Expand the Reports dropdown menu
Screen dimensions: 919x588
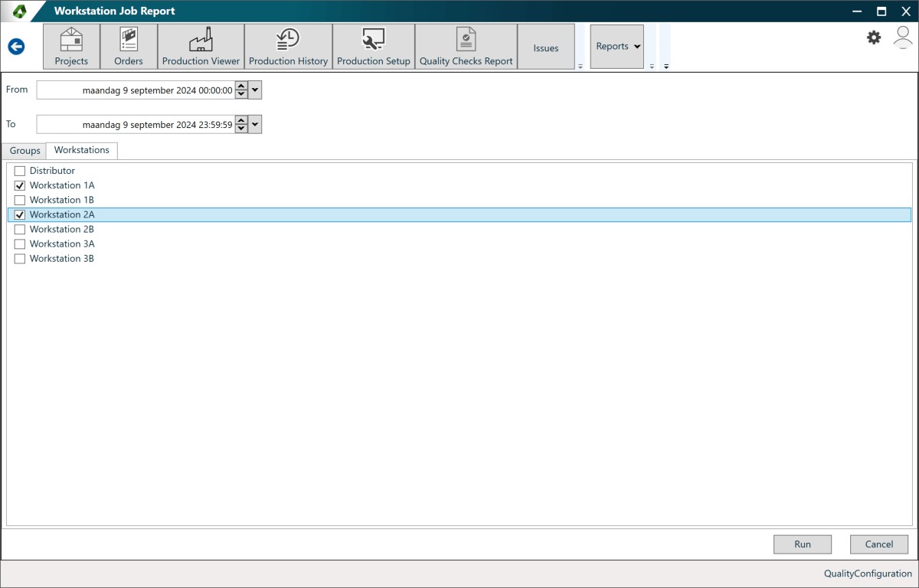point(617,47)
